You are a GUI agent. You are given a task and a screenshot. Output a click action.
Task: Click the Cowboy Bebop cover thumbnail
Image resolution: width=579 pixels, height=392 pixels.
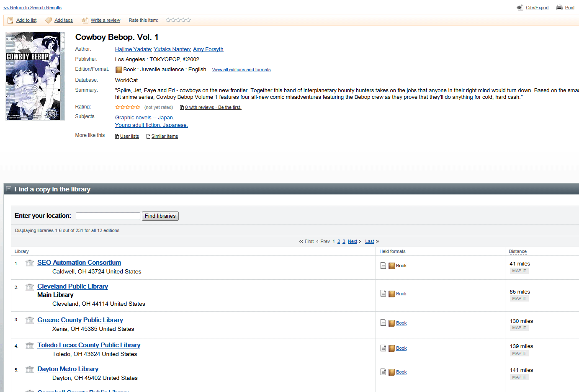(x=35, y=76)
